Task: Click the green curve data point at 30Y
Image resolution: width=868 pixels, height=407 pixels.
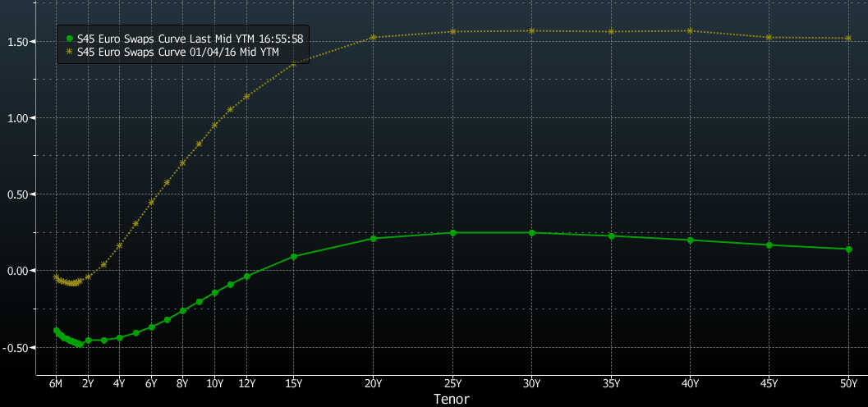Action: coord(532,233)
